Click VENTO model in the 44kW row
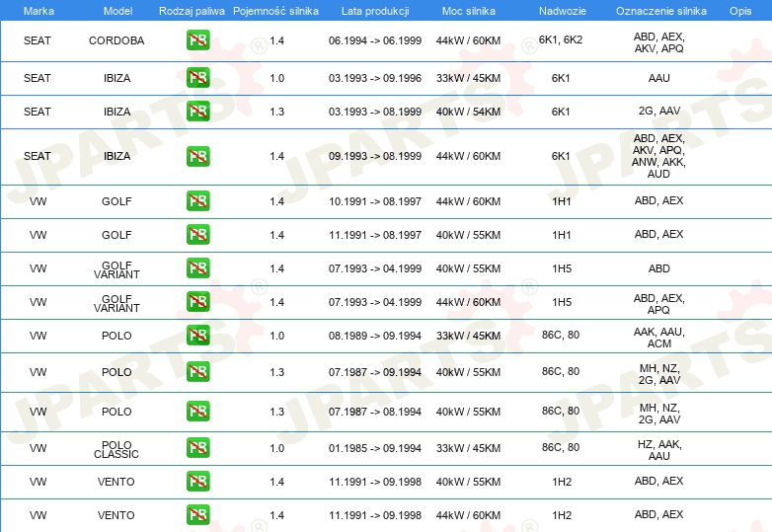Screen dimensions: 772x532 pos(116,515)
